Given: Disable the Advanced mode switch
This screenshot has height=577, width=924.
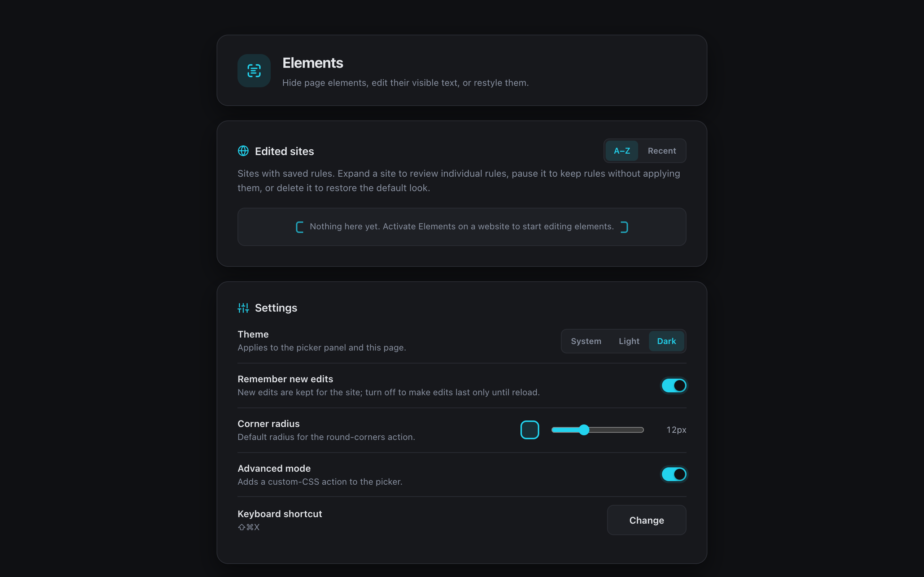Looking at the screenshot, I should [x=674, y=474].
